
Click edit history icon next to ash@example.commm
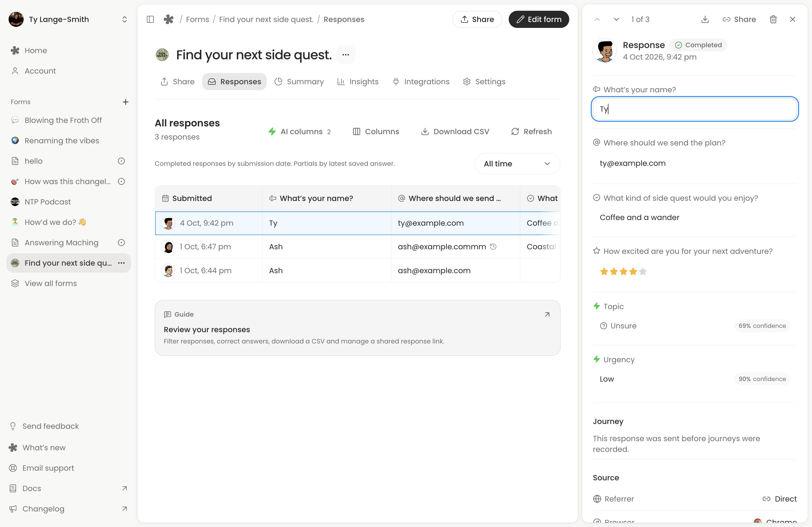point(493,246)
